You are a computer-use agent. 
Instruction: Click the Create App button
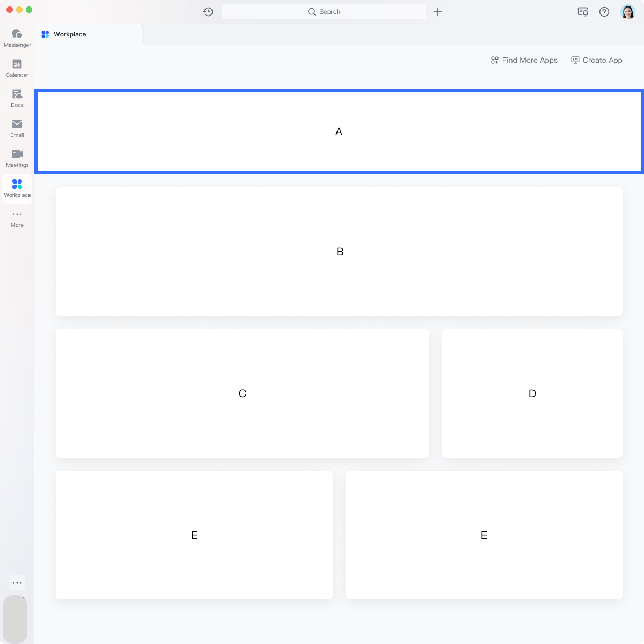597,60
